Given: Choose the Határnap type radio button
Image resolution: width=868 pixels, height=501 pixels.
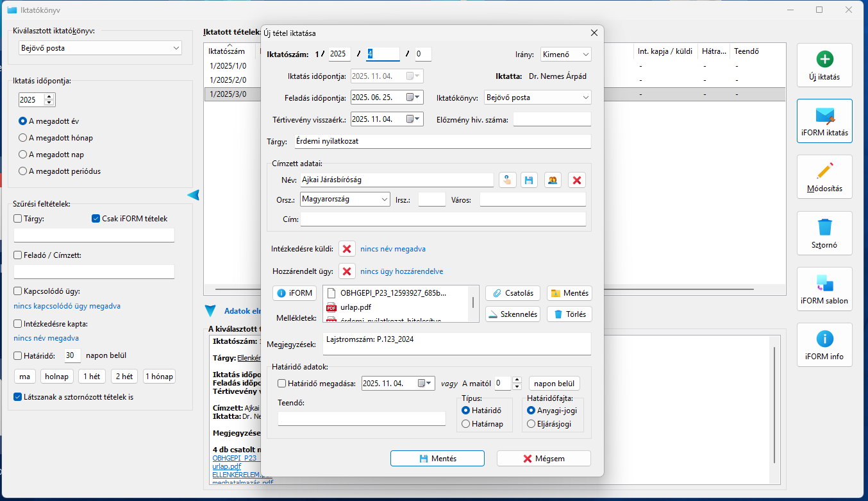Looking at the screenshot, I should pyautogui.click(x=466, y=424).
